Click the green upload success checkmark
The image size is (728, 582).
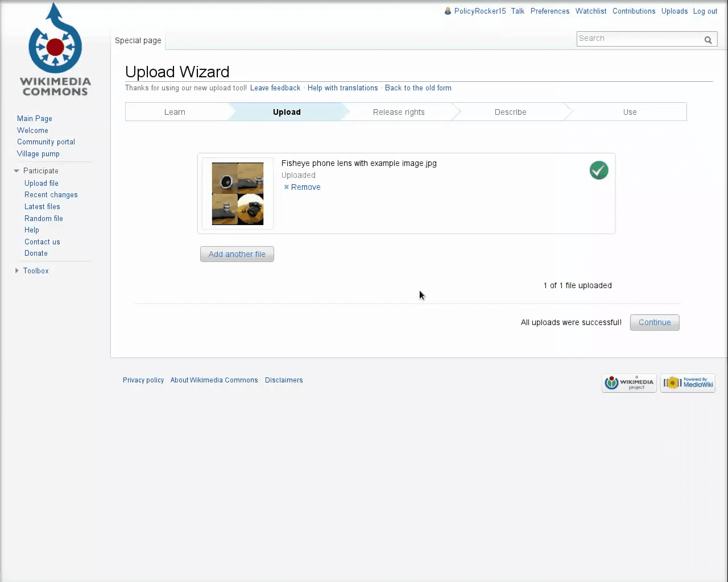pos(599,170)
